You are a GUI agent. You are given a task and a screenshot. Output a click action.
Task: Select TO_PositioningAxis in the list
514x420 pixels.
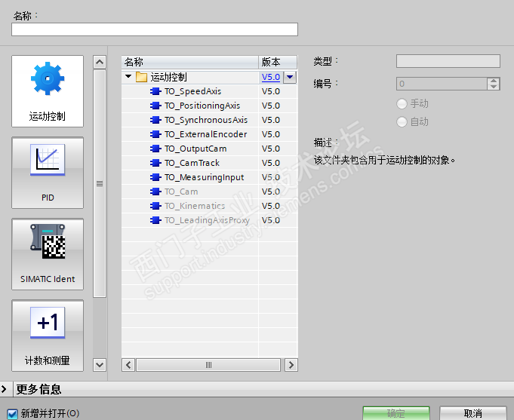click(x=202, y=106)
